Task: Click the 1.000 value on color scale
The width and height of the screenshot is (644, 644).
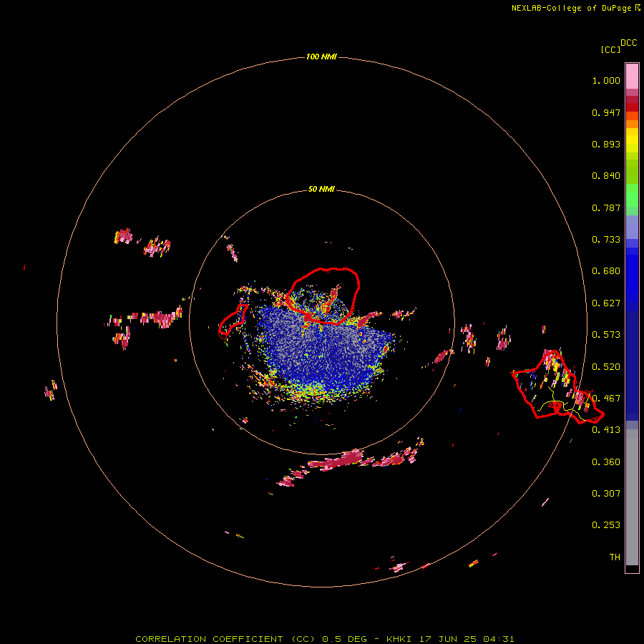Action: pos(606,80)
